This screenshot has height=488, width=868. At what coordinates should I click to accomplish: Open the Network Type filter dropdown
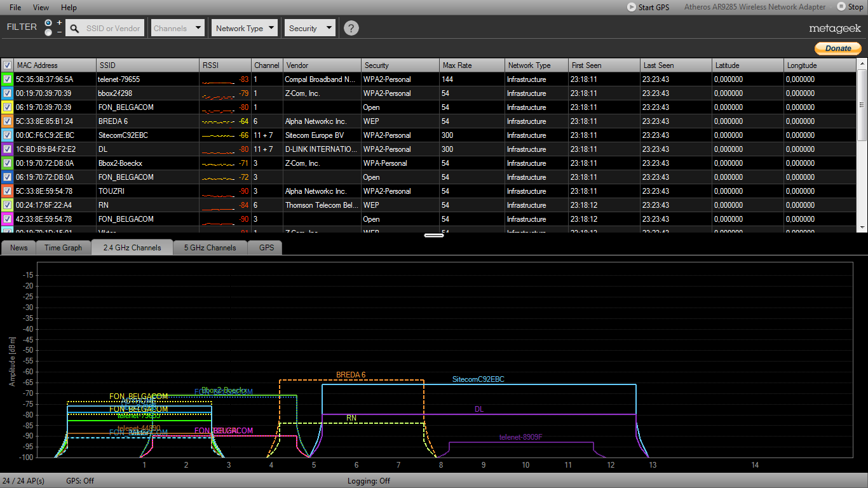click(245, 28)
